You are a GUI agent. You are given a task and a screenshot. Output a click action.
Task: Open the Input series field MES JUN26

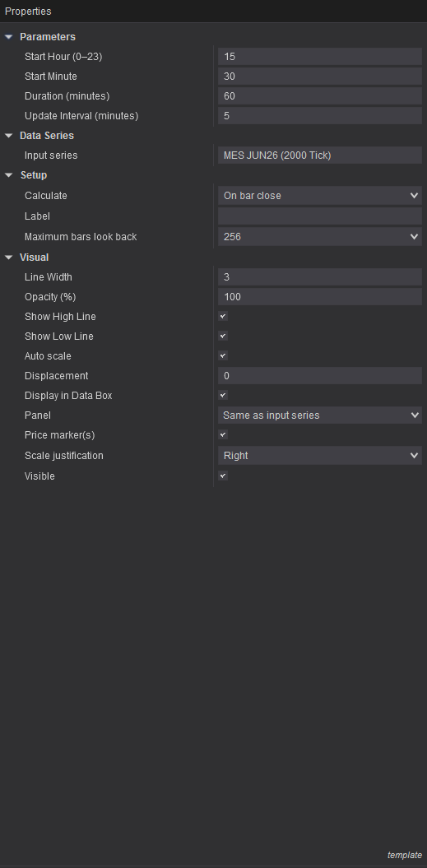320,155
